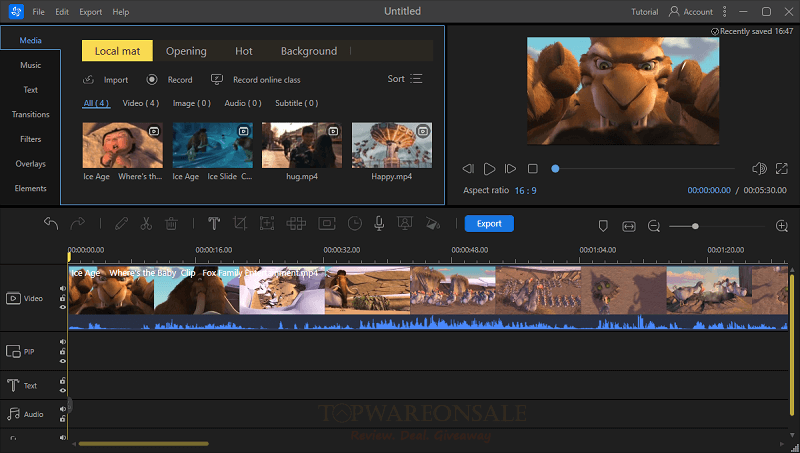Lock the Text track
The image size is (800, 453).
pos(63,381)
